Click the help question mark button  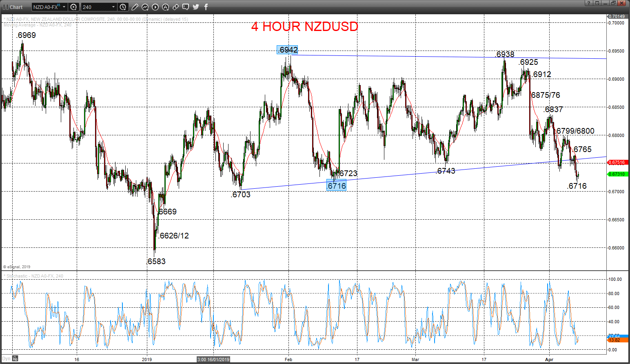(589, 3)
